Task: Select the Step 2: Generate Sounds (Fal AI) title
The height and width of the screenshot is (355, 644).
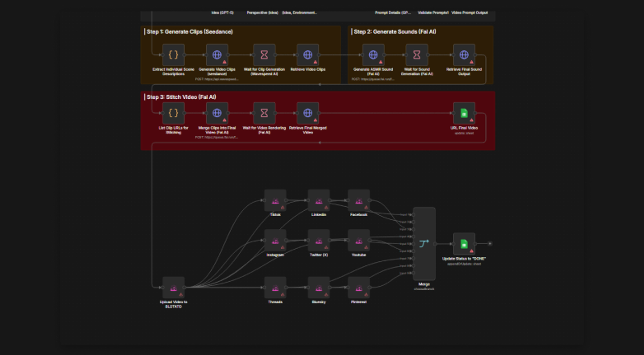Action: point(395,32)
